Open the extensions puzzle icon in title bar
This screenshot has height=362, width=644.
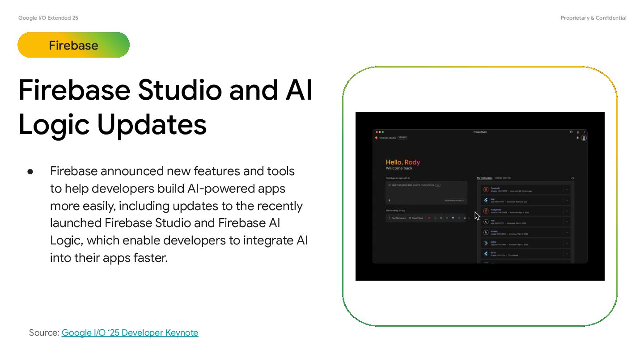click(571, 132)
